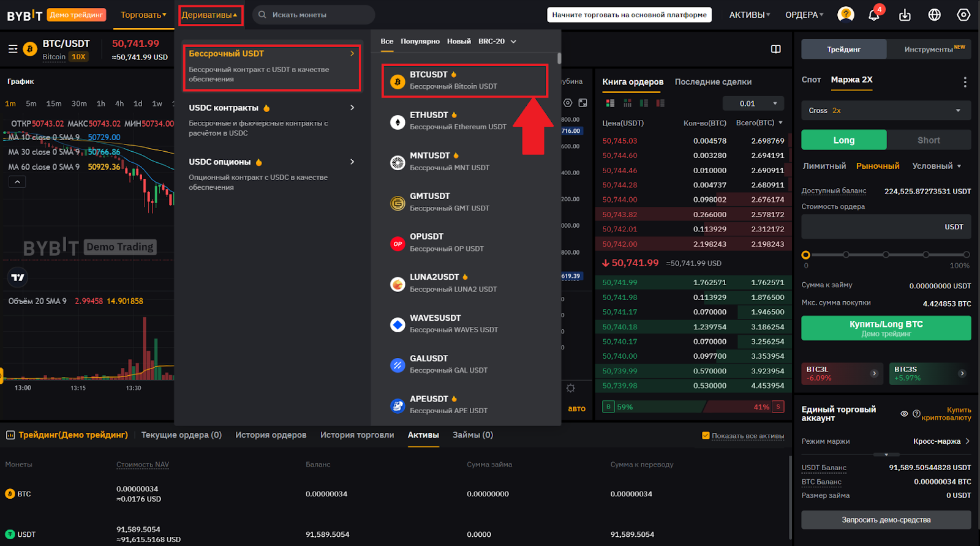Click the TradingView logo icon
The image size is (980, 546).
point(18,277)
